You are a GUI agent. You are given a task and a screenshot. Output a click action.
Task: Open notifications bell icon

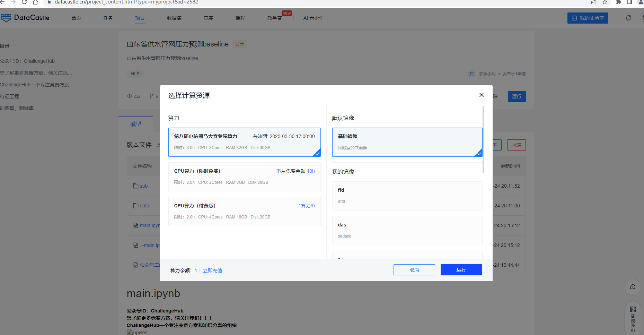tap(628, 18)
